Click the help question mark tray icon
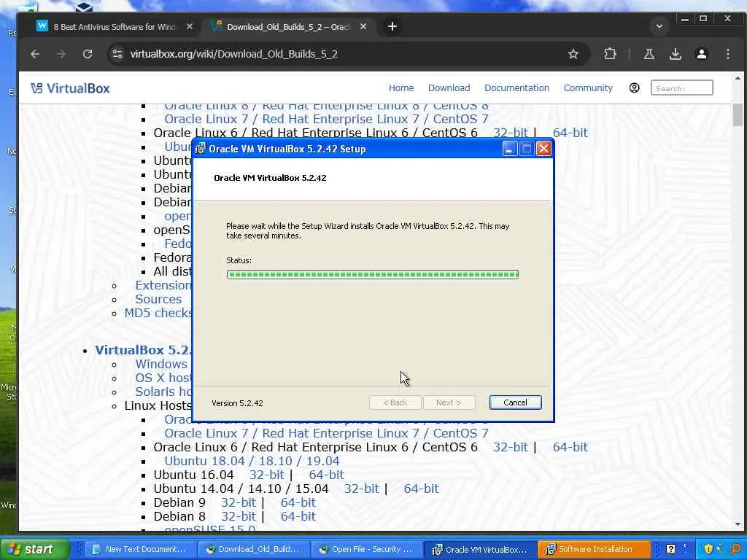 pos(670,549)
